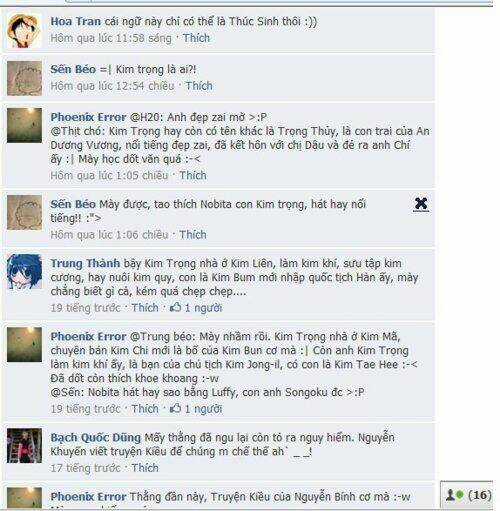Open Phoenix Error name on last comment
The width and height of the screenshot is (500, 511).
88,497
